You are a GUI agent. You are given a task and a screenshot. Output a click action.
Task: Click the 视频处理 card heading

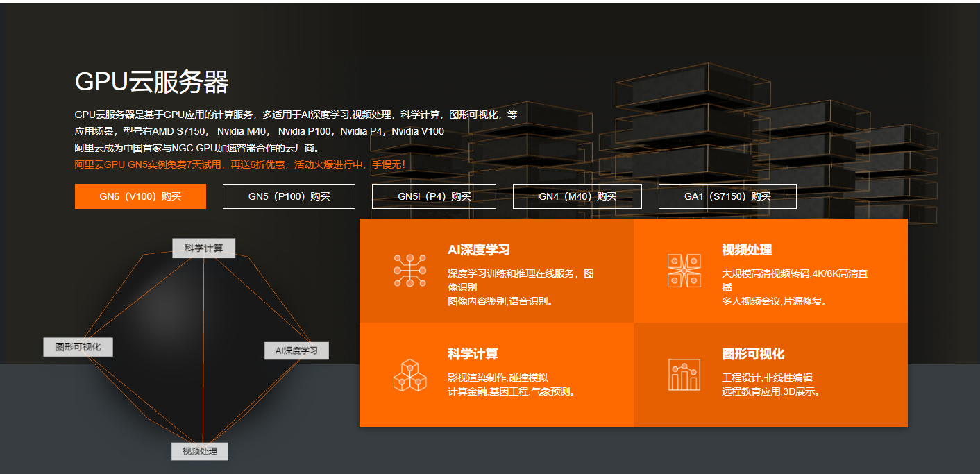pyautogui.click(x=747, y=250)
